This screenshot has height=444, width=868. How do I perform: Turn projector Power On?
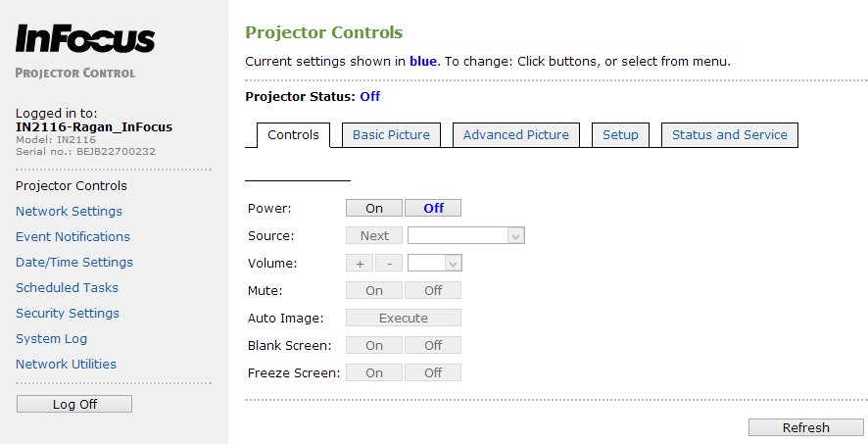pos(374,208)
